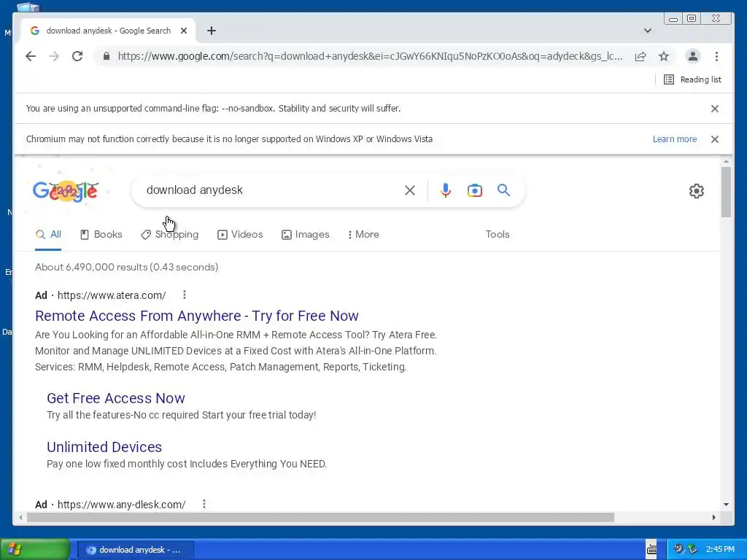This screenshot has width=747, height=560.
Task: Click the browser forward arrow
Action: [x=54, y=56]
